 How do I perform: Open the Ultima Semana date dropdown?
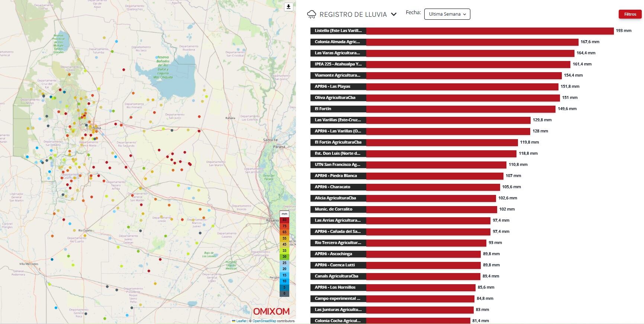pyautogui.click(x=447, y=14)
